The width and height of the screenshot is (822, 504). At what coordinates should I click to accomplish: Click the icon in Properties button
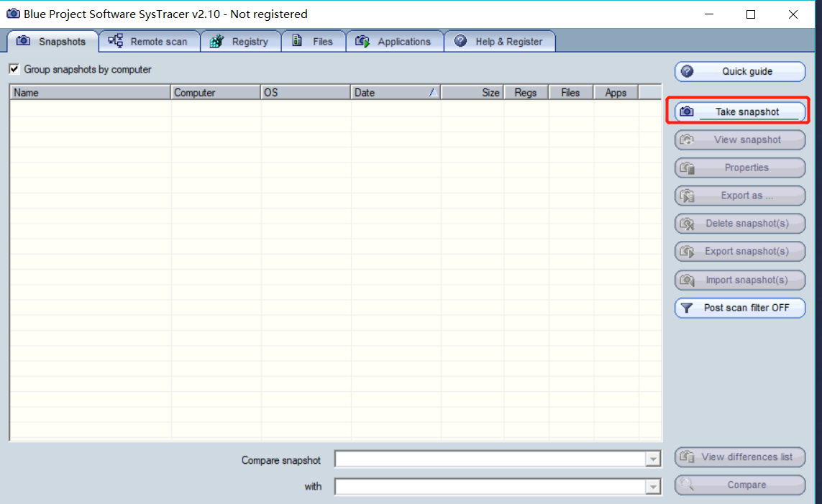(688, 168)
